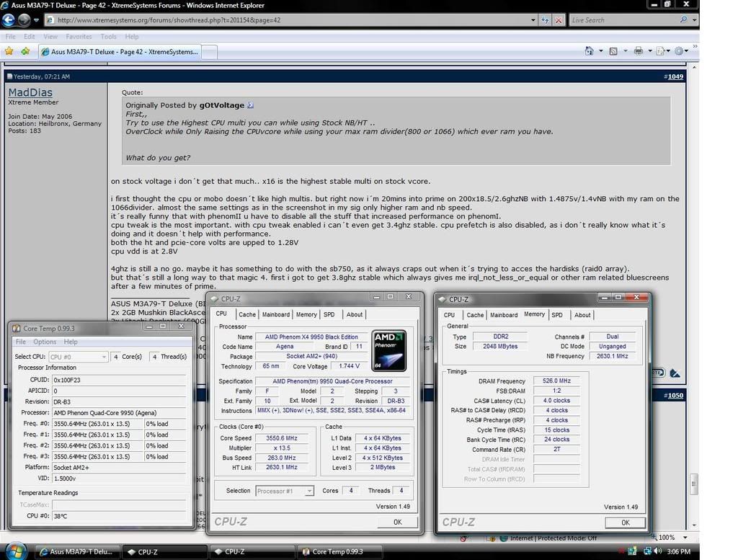This screenshot has width=738, height=560.
Task: Switch to Memory tab in left CPU-Z window
Action: point(306,315)
